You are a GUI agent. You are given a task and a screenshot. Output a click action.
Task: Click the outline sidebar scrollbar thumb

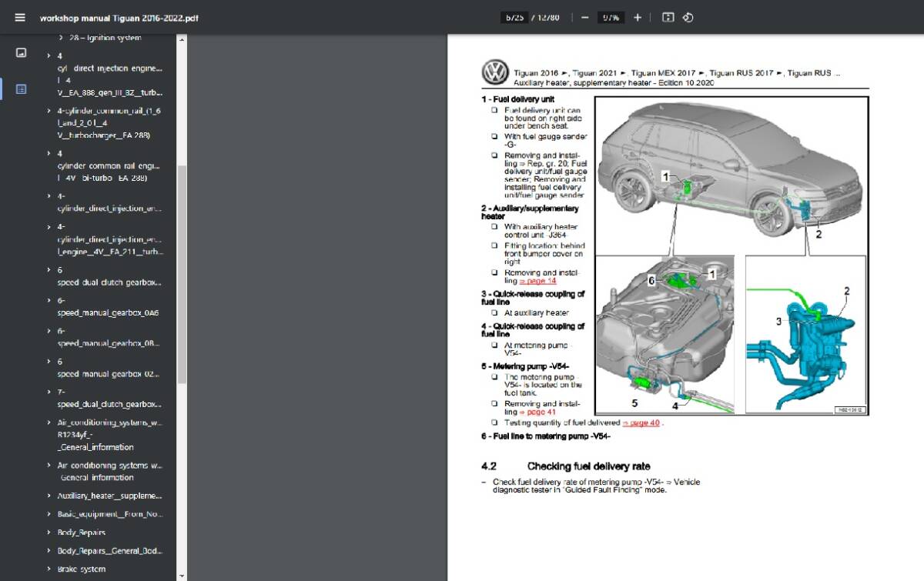pyautogui.click(x=182, y=275)
